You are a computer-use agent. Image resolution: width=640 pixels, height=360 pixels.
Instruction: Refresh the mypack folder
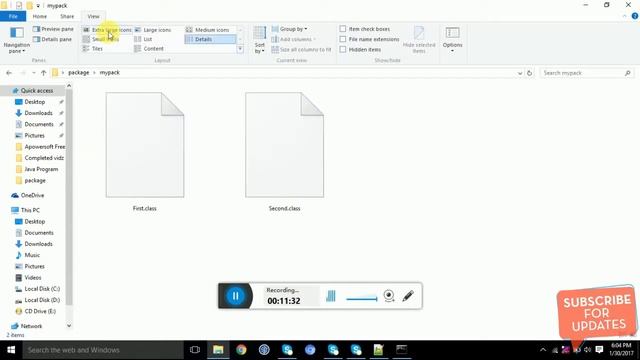529,73
